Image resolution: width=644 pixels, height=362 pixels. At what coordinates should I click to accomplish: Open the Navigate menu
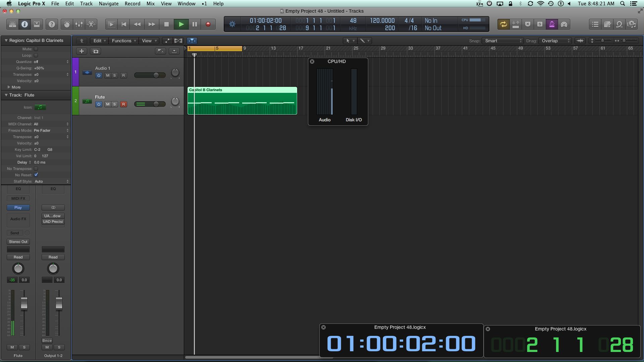(109, 3)
